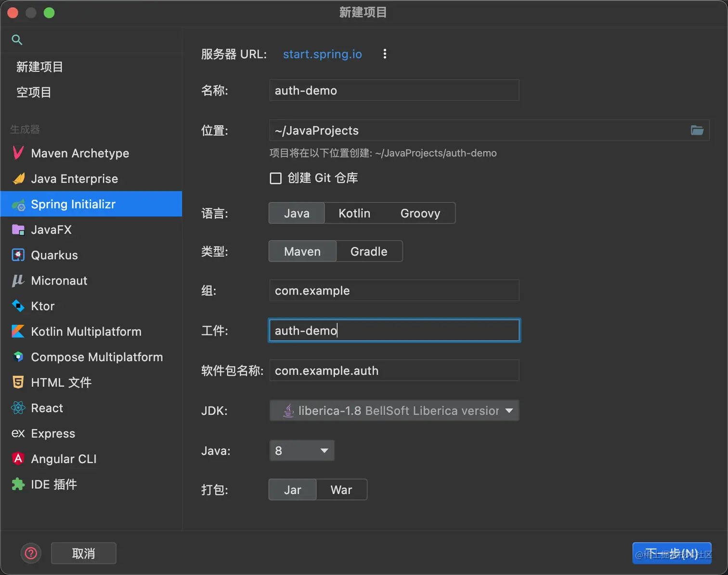Click the JavaFX generator icon
This screenshot has width=728, height=575.
point(18,230)
